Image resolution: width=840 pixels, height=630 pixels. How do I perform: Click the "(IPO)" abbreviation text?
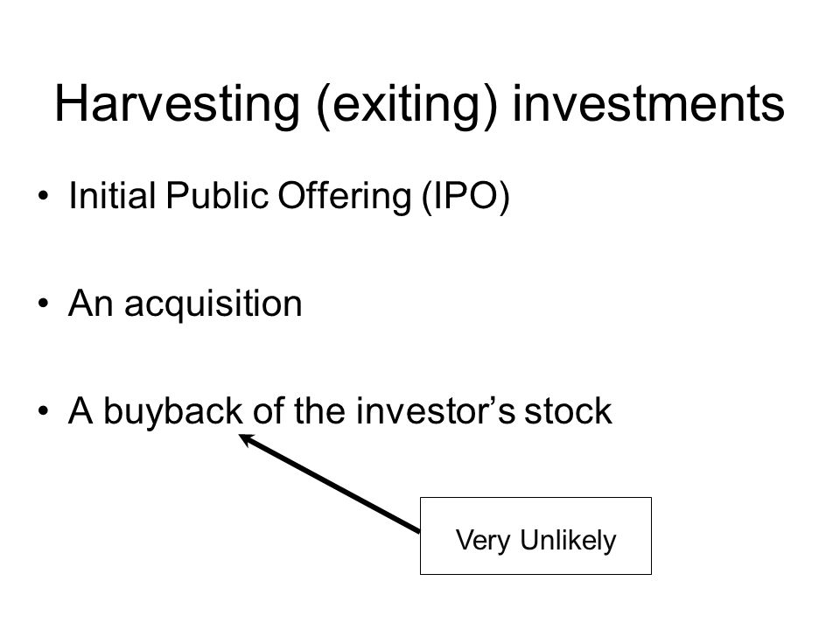coord(465,197)
